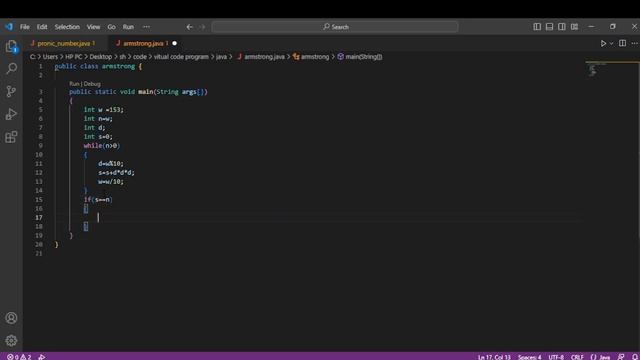Image resolution: width=640 pixels, height=360 pixels.
Task: Click the debug launch icon in status bar
Action: tap(42, 357)
